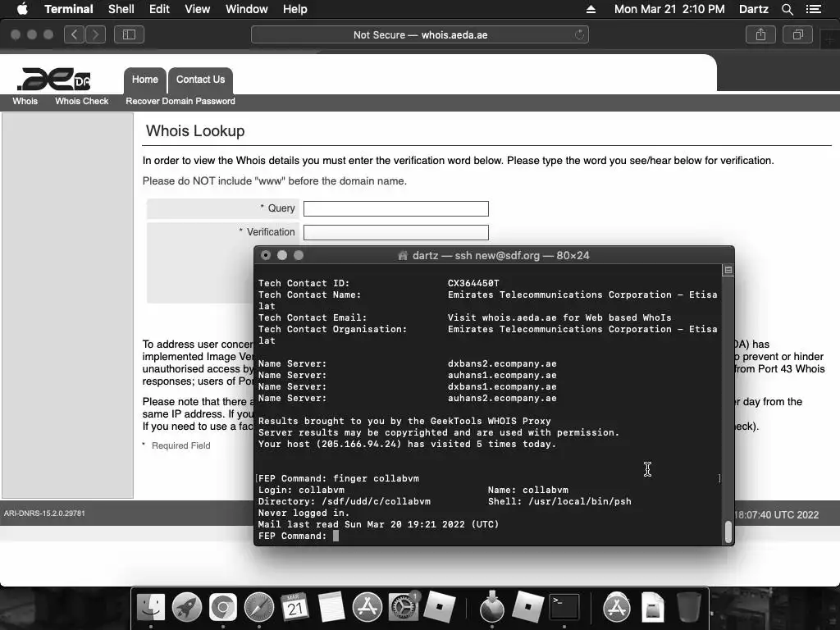Click "auhans2.ecompany.ae" name server text

502,399
